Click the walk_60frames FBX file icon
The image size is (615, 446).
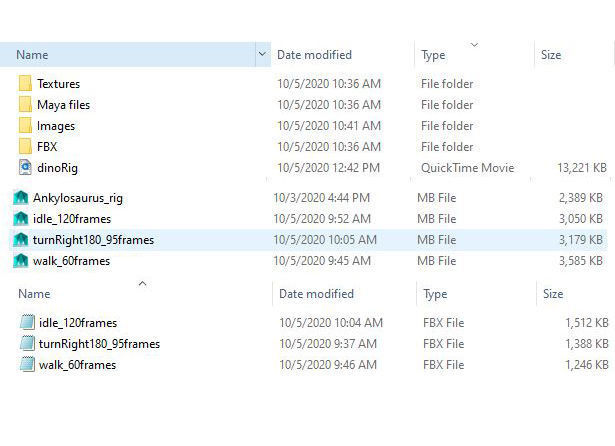(27, 365)
